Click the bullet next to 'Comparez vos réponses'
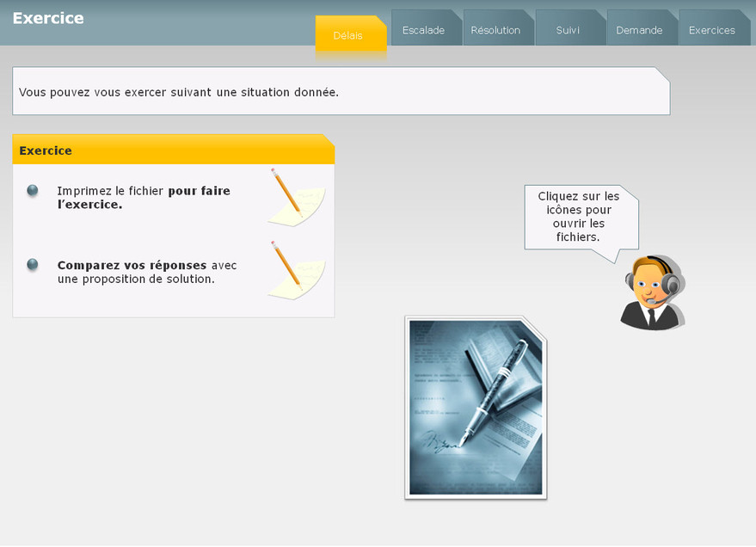This screenshot has height=547, width=756. (33, 265)
